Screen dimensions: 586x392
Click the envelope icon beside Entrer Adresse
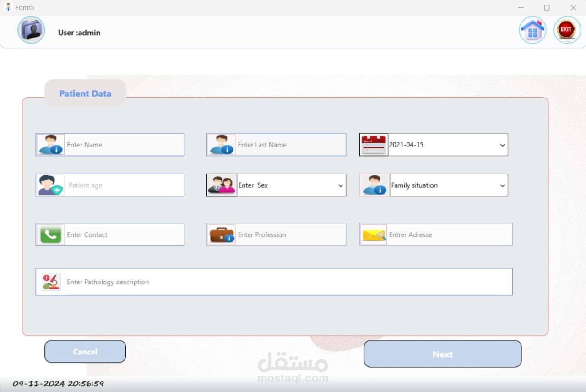point(374,234)
